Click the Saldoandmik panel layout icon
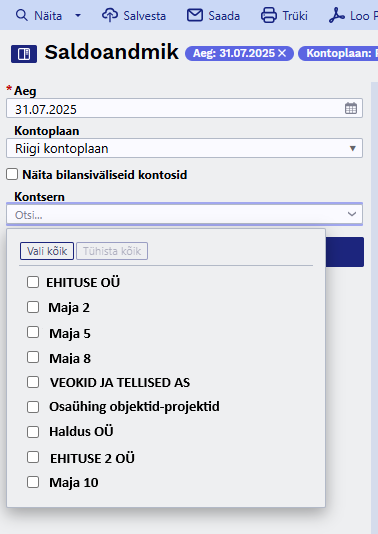 click(24, 54)
